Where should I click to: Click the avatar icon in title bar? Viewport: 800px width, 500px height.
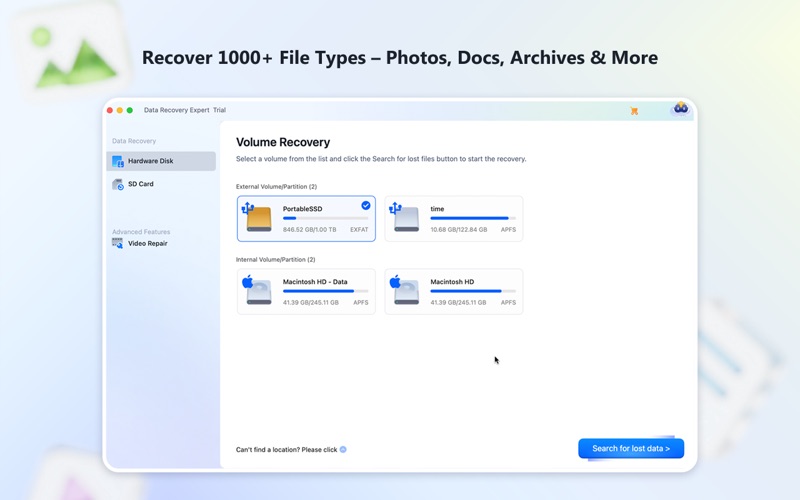pyautogui.click(x=681, y=108)
